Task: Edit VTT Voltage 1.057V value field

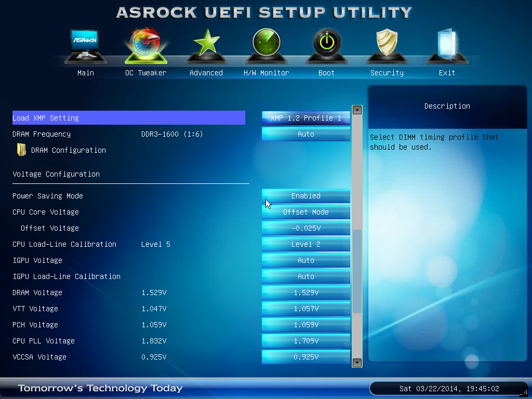Action: pos(305,309)
